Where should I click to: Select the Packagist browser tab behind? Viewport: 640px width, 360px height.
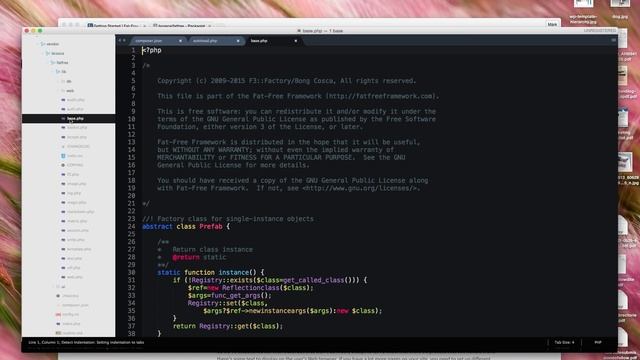pyautogui.click(x=179, y=26)
